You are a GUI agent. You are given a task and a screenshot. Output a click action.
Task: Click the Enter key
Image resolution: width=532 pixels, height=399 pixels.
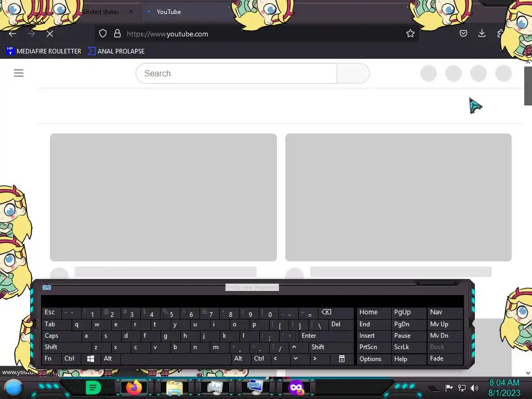coord(326,336)
